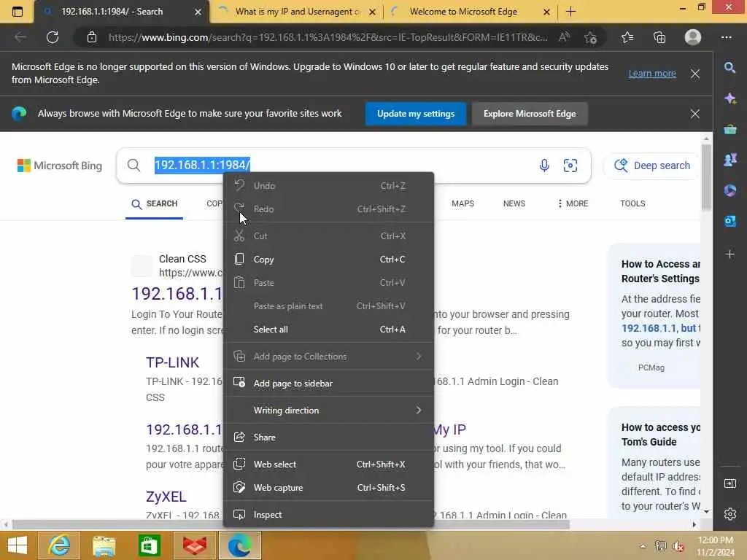Click the browser refresh icon

pos(53,37)
